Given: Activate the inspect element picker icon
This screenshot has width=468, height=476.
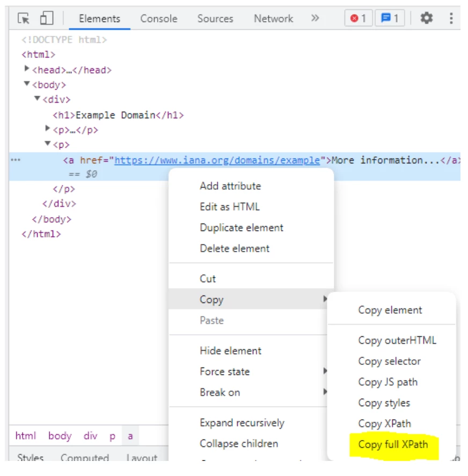Looking at the screenshot, I should click(24, 18).
